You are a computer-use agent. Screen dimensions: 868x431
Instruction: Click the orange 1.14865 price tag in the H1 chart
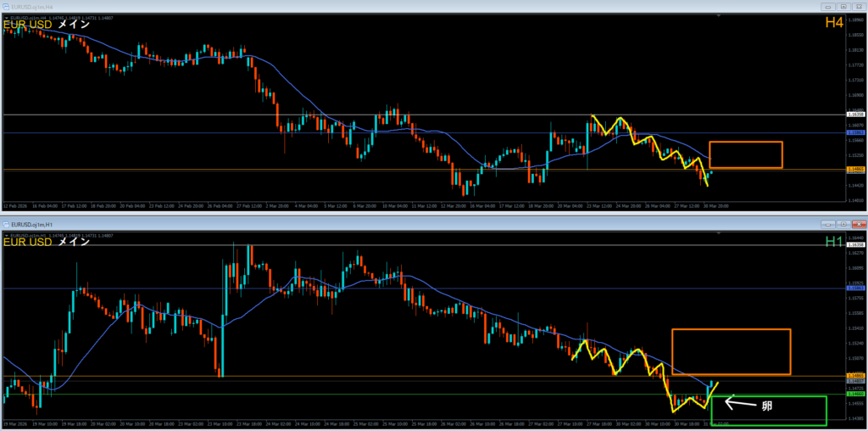tap(856, 376)
